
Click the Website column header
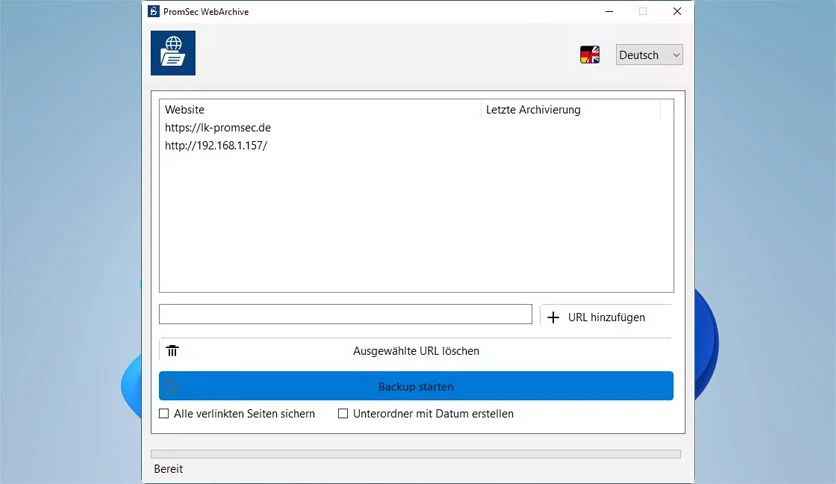pos(320,109)
